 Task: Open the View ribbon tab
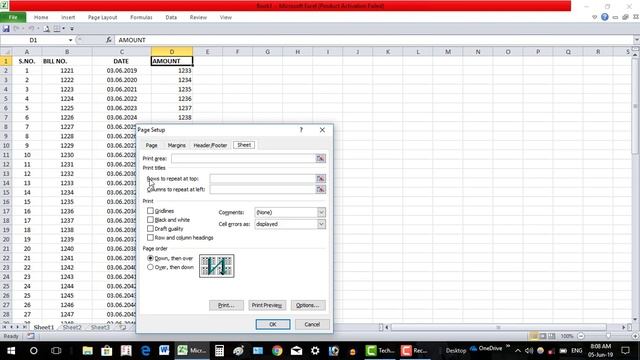coord(225,17)
